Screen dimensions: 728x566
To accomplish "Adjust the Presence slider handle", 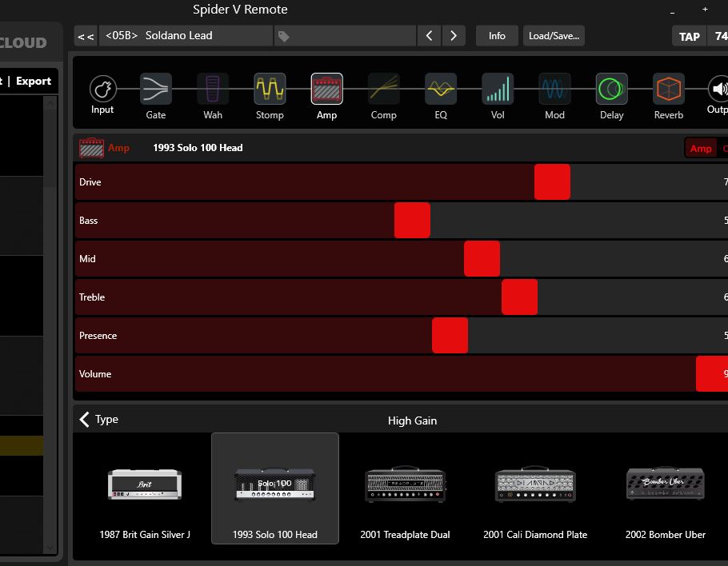I will 450,336.
